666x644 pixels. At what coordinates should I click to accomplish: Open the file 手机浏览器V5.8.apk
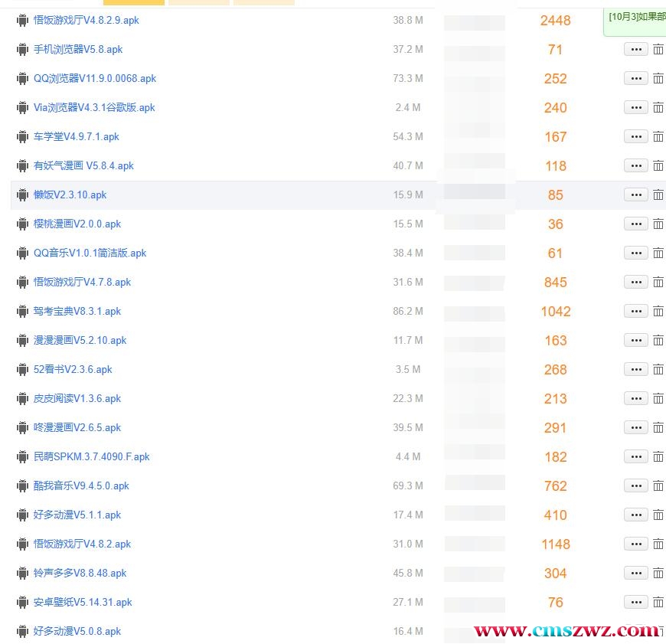78,49
